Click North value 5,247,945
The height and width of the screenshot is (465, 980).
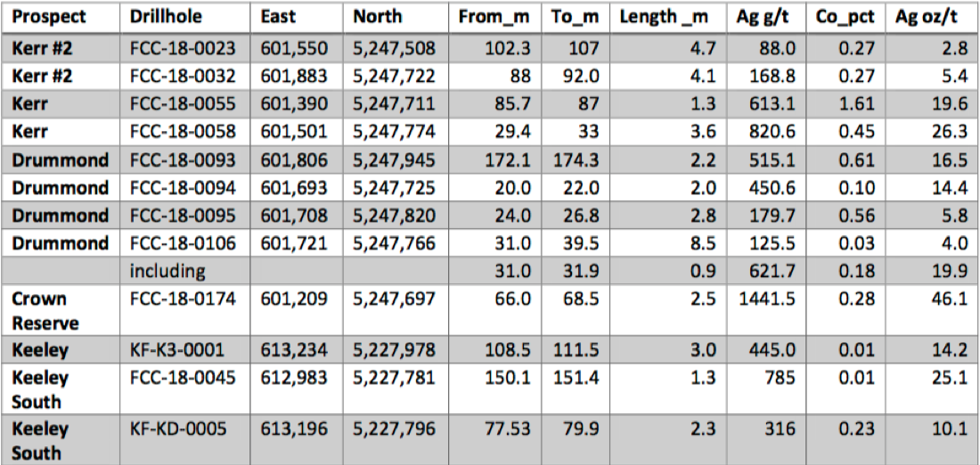[394, 160]
